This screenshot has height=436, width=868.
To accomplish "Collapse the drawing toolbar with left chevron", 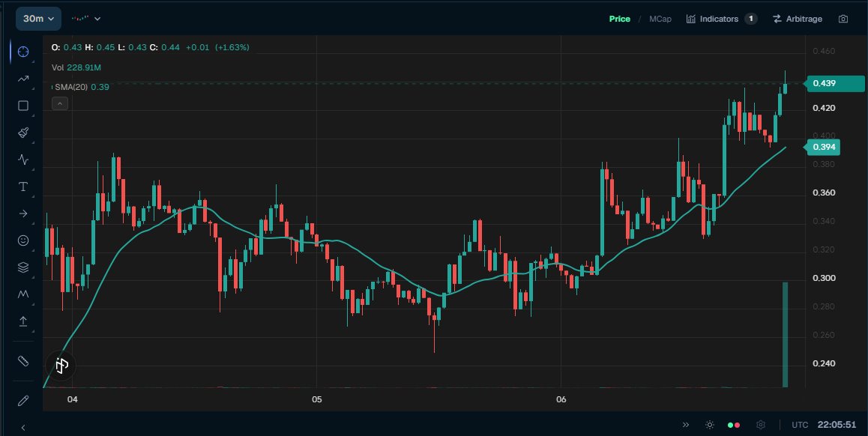I will pyautogui.click(x=23, y=427).
